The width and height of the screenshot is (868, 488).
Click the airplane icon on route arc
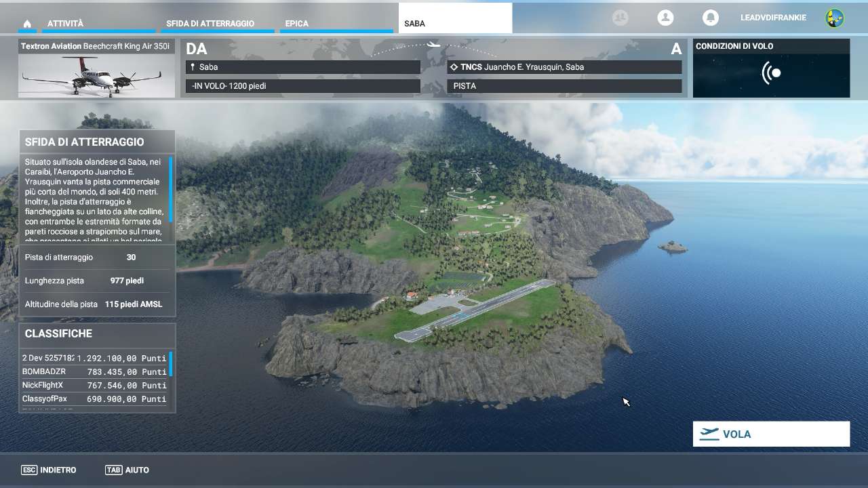(433, 45)
